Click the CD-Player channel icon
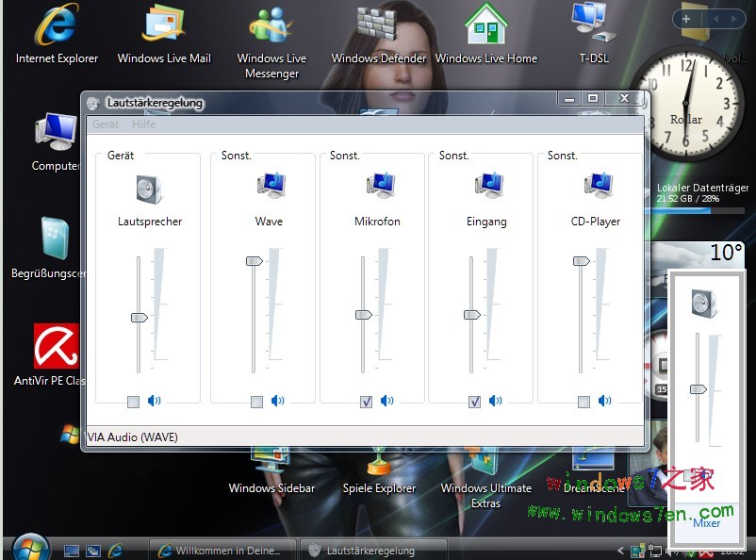This screenshot has width=756, height=560. pyautogui.click(x=598, y=185)
